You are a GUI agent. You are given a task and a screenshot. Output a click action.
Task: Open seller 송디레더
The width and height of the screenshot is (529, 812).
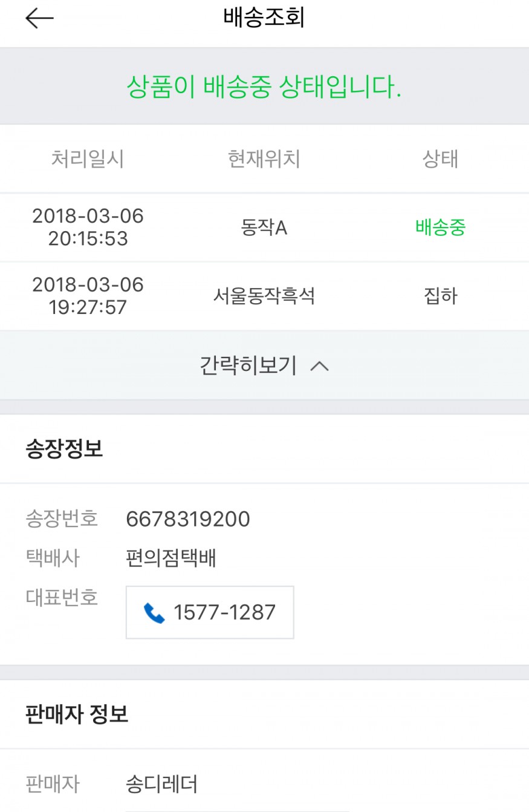click(x=161, y=785)
